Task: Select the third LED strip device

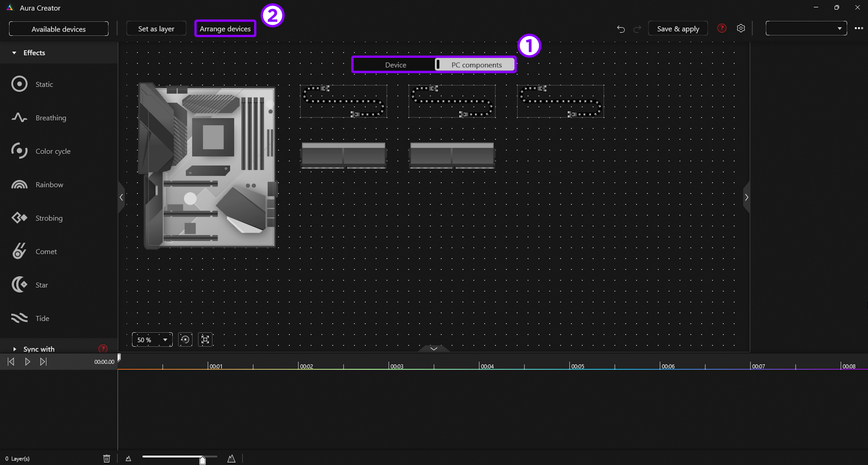Action: pos(561,101)
